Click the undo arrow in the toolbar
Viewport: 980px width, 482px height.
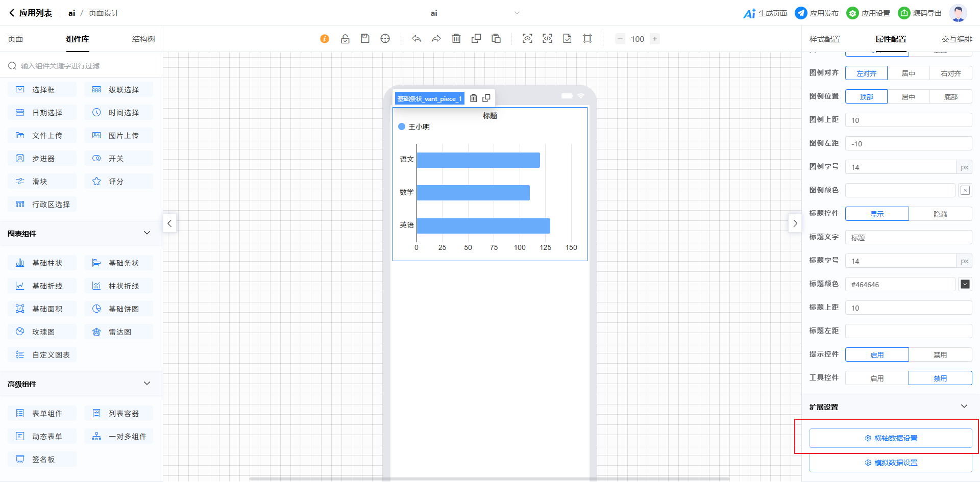(416, 39)
